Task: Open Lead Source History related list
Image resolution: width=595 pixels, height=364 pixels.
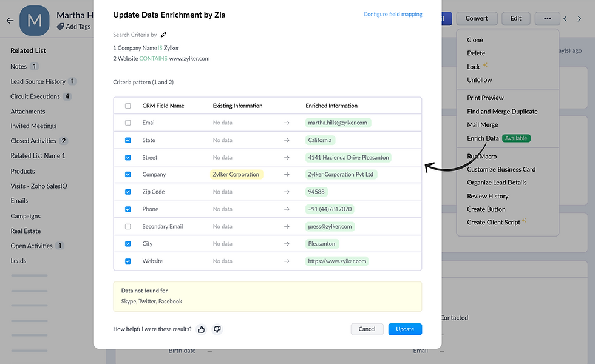Action: [x=38, y=81]
